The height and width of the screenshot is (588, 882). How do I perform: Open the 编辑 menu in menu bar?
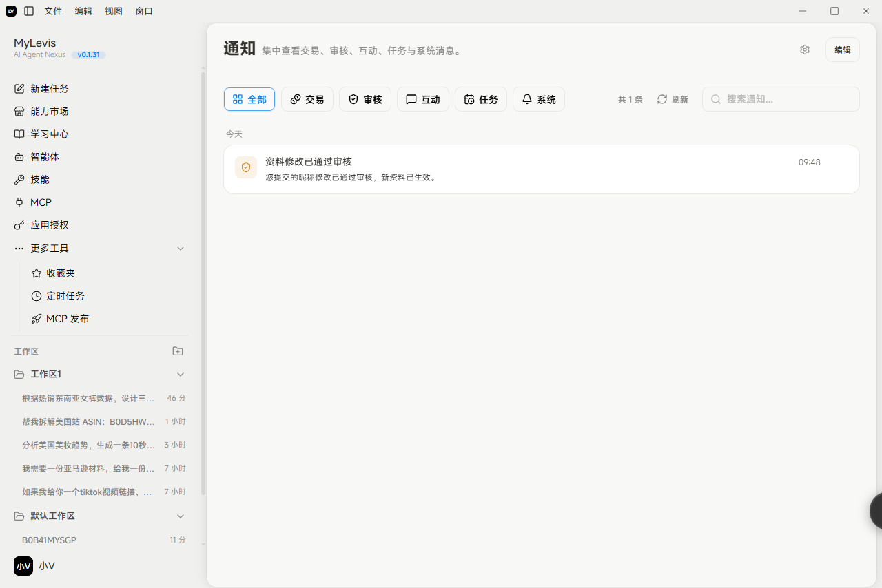click(x=83, y=11)
